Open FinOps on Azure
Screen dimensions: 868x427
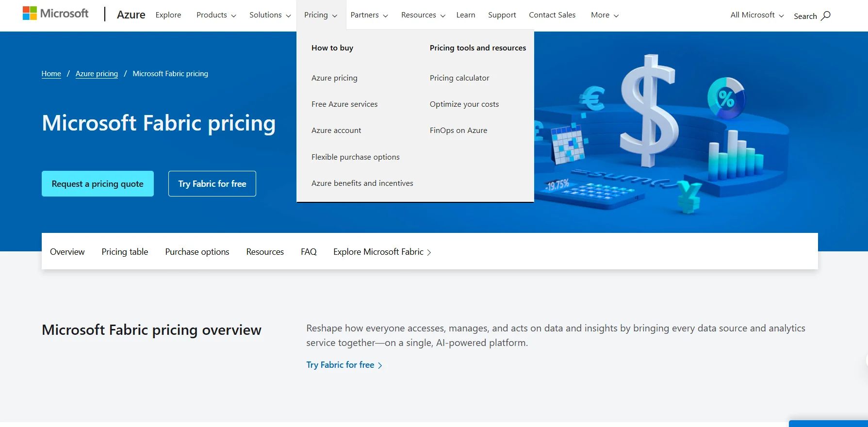459,131
